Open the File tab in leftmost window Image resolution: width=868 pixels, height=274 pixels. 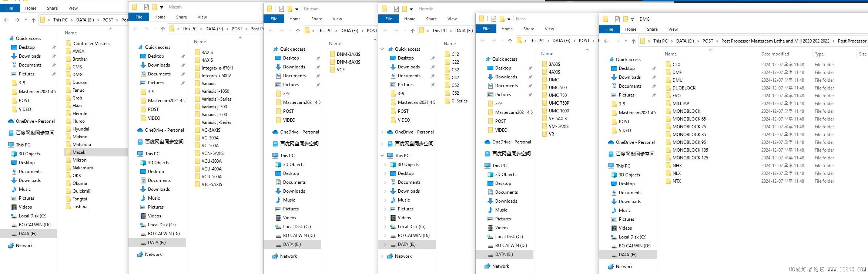point(10,8)
